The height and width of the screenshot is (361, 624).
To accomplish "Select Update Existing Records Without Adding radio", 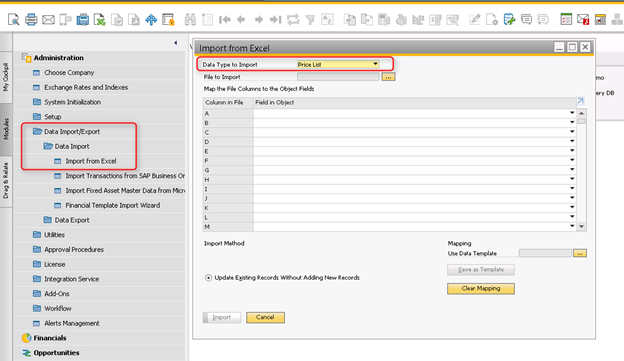I will 208,278.
